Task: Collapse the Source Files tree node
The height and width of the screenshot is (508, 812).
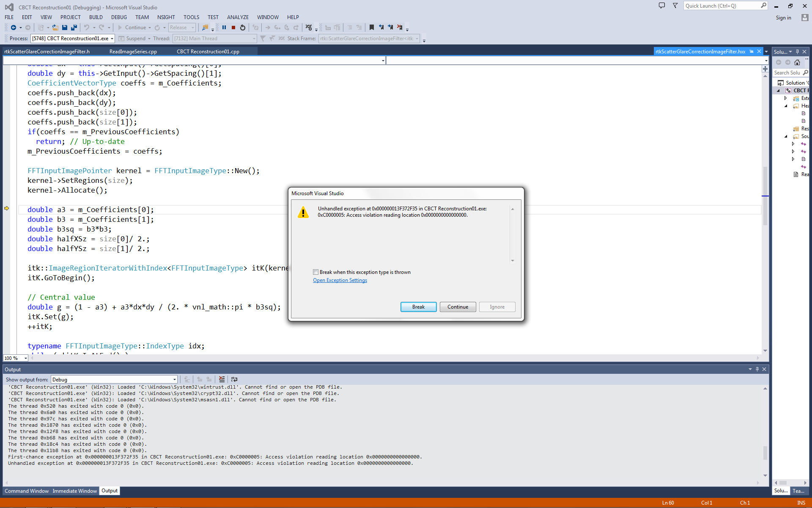Action: click(786, 136)
